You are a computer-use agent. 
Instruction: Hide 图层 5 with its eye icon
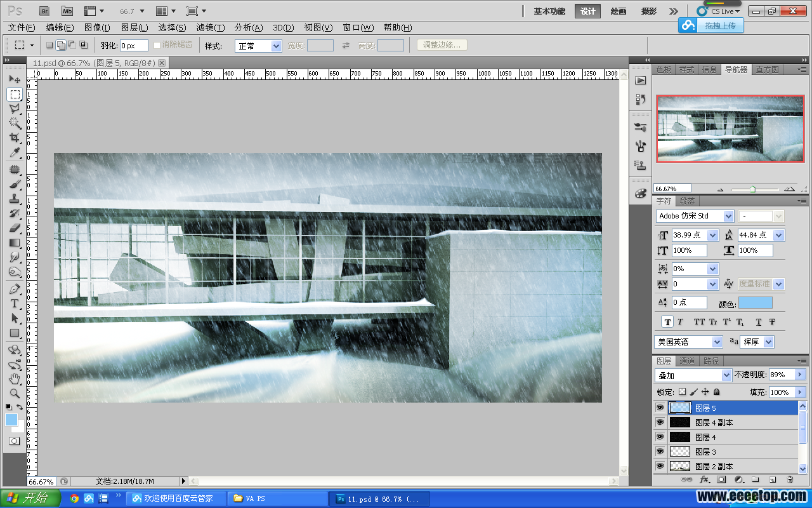660,408
